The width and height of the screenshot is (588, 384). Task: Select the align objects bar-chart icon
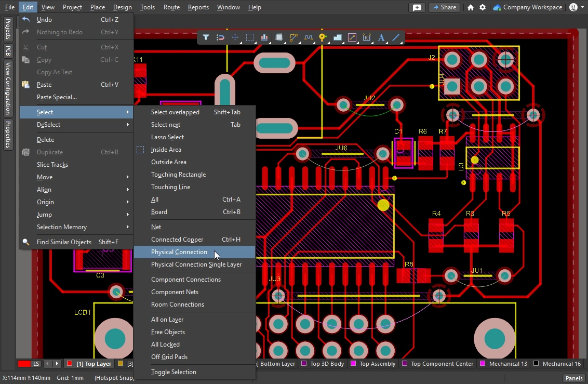(x=264, y=37)
